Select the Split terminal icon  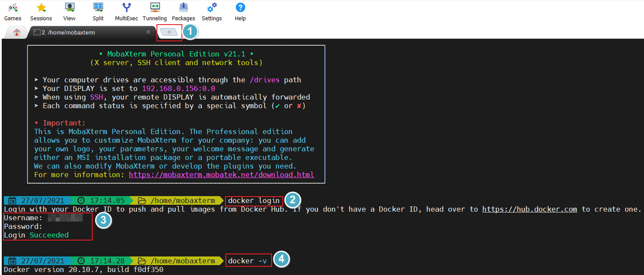pyautogui.click(x=98, y=8)
